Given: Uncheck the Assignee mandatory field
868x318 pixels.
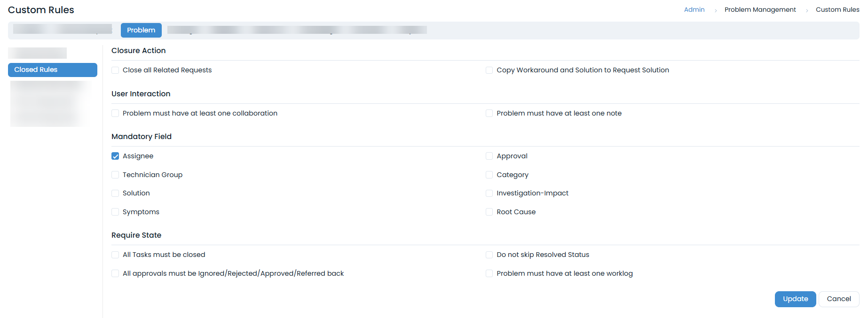Looking at the screenshot, I should tap(115, 156).
